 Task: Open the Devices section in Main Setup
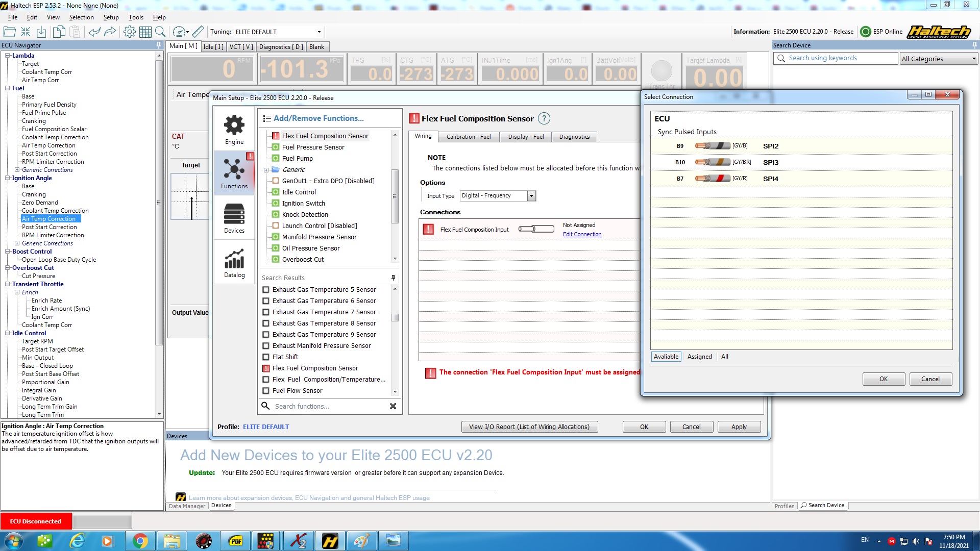(x=234, y=218)
